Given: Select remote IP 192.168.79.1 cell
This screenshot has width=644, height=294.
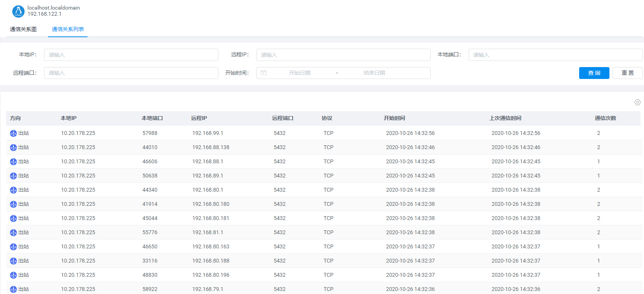Looking at the screenshot, I should point(208,289).
